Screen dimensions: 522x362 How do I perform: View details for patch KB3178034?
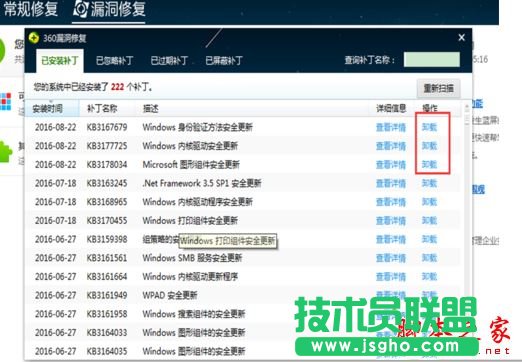click(x=391, y=165)
